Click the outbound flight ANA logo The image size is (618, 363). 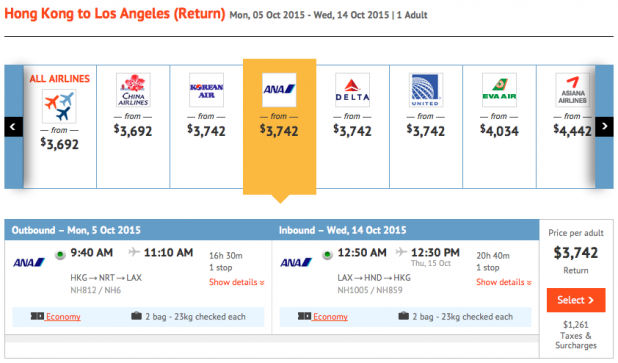click(x=29, y=262)
